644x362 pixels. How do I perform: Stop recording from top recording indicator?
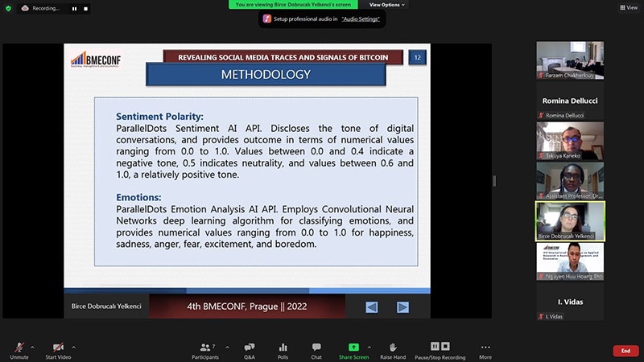pos(85,8)
